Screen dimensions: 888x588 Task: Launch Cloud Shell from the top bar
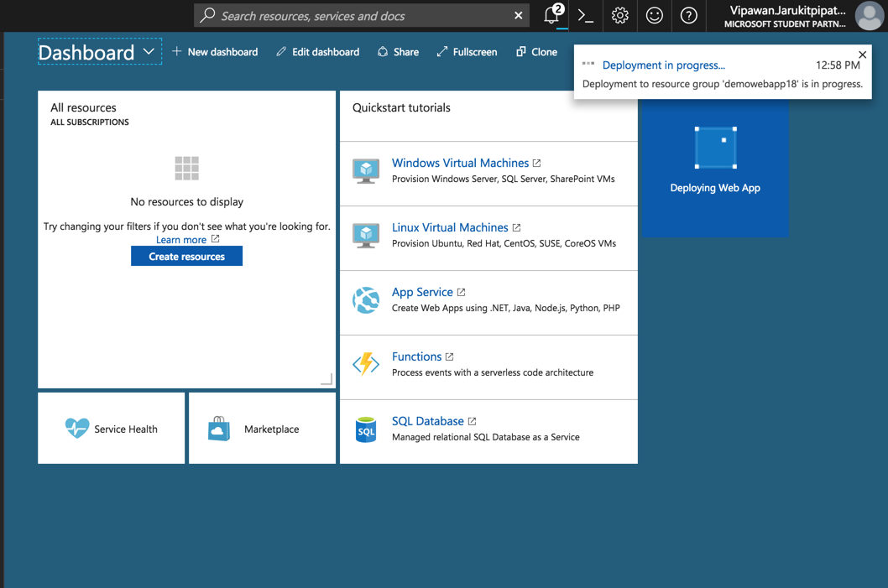586,16
